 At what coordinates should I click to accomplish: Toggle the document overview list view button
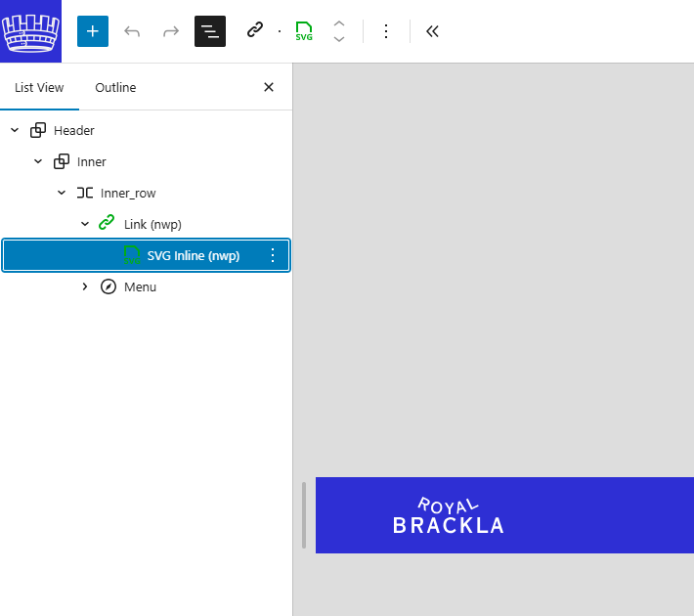click(210, 31)
